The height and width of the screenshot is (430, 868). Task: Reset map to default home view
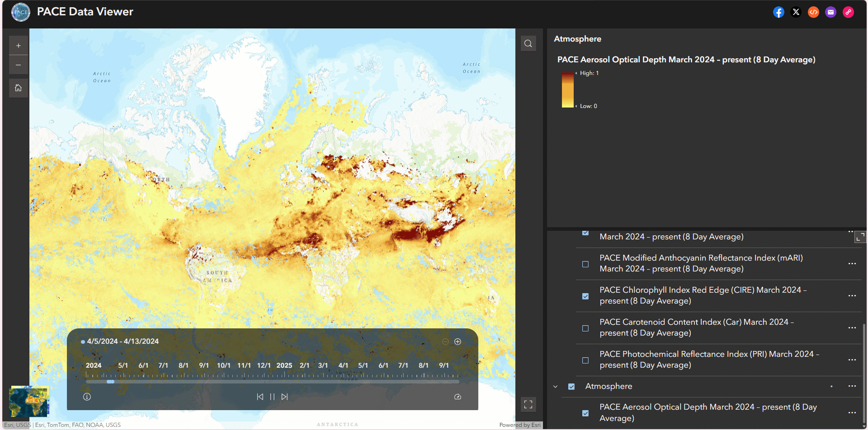pos(19,88)
